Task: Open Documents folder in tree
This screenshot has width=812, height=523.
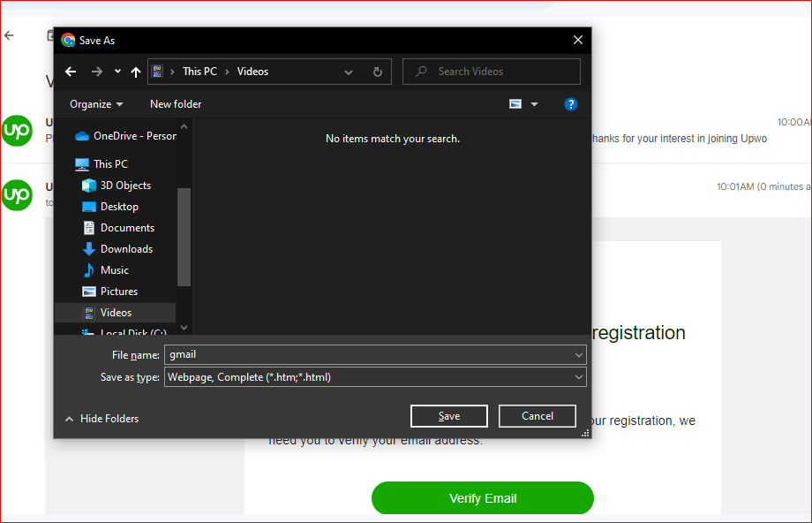Action: pos(118,228)
